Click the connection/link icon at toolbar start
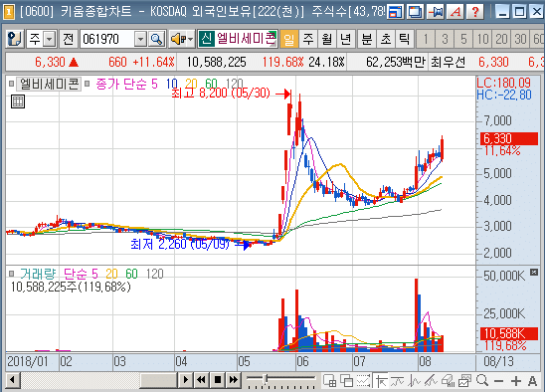 (15, 39)
